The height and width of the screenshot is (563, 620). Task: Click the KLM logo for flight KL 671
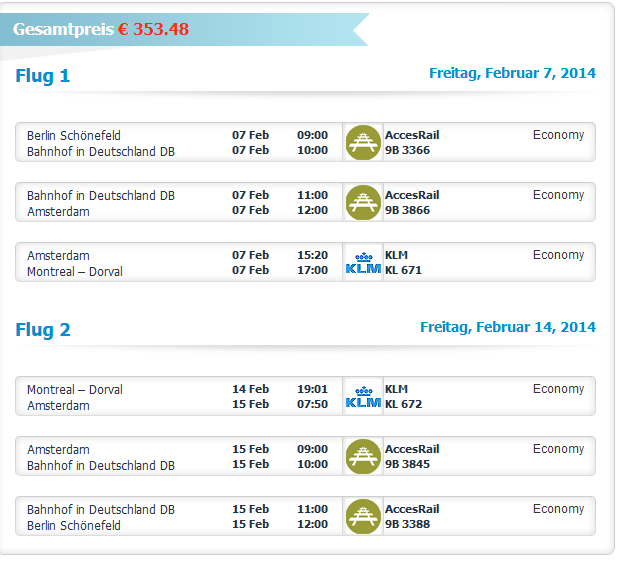[x=363, y=263]
